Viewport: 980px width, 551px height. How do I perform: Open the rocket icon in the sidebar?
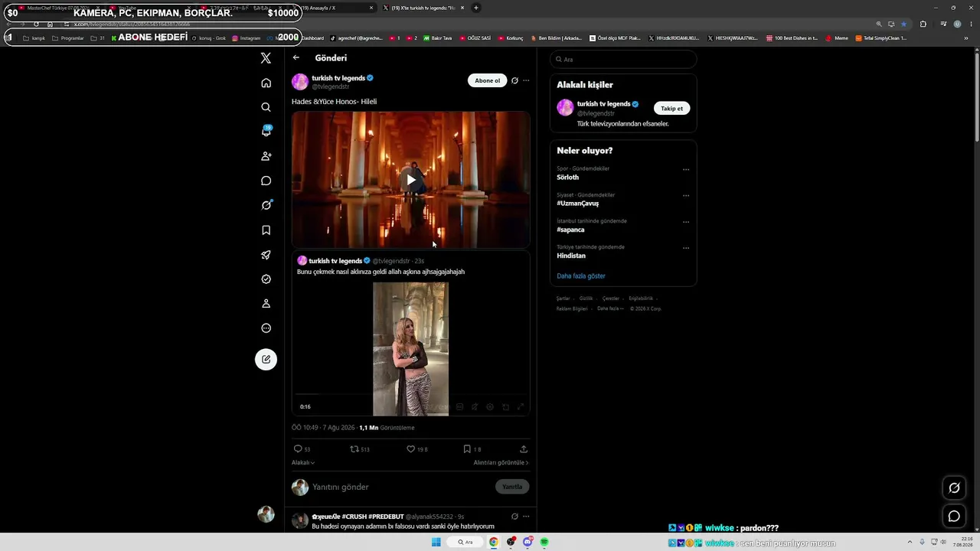[x=266, y=255]
